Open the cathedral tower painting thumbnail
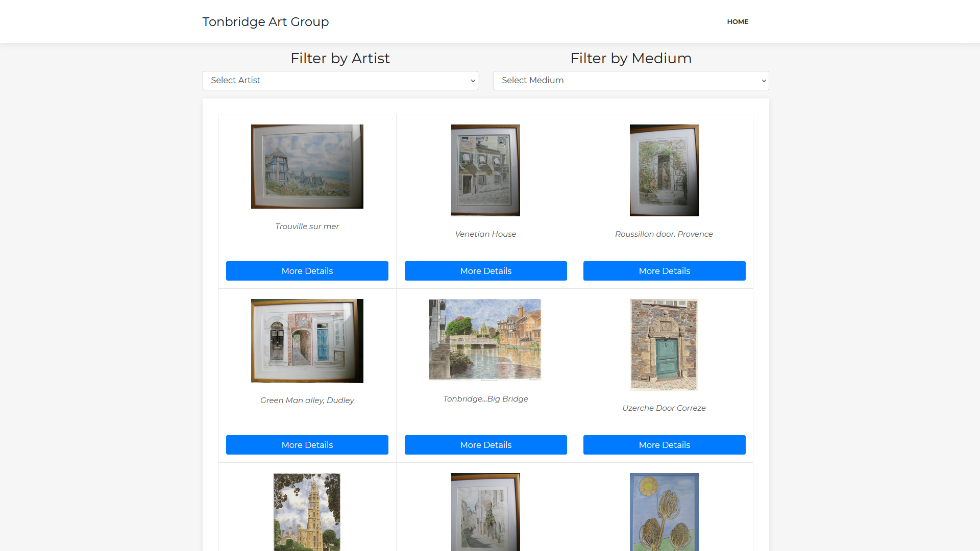 [307, 512]
